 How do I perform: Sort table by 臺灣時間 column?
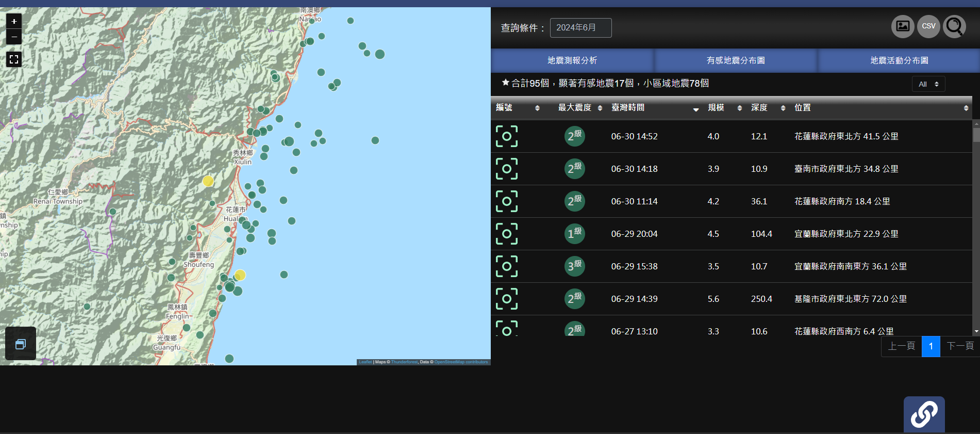[x=654, y=108]
